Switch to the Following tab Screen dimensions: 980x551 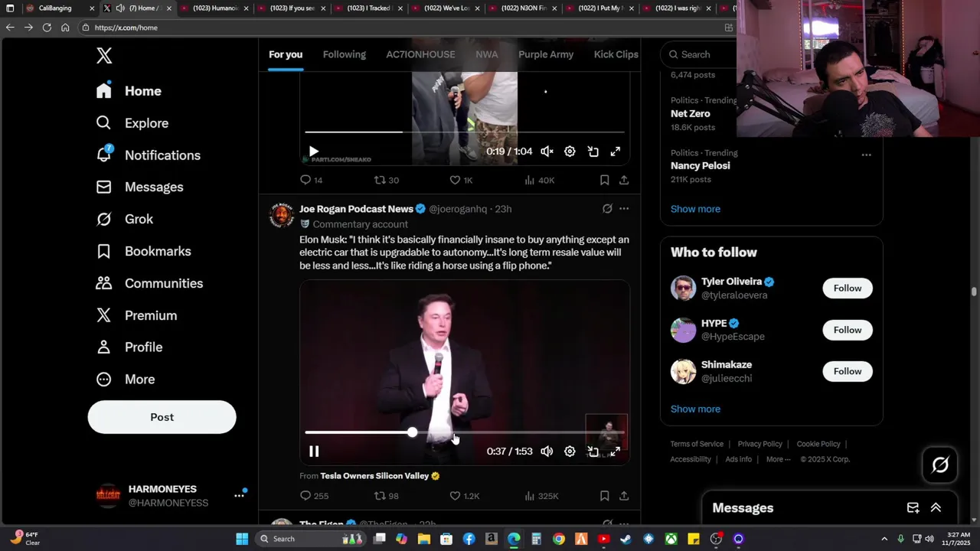pos(344,54)
